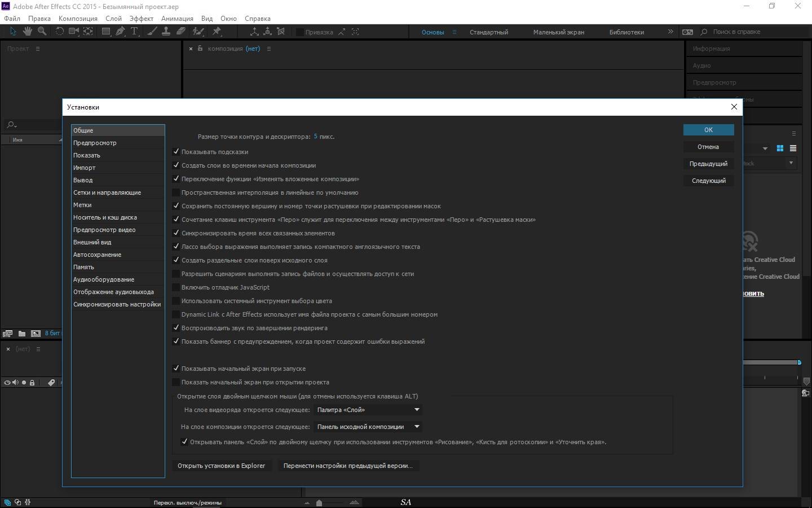812x508 pixels.
Task: Open the Project panel search options dropdown
Action: pyautogui.click(x=11, y=125)
